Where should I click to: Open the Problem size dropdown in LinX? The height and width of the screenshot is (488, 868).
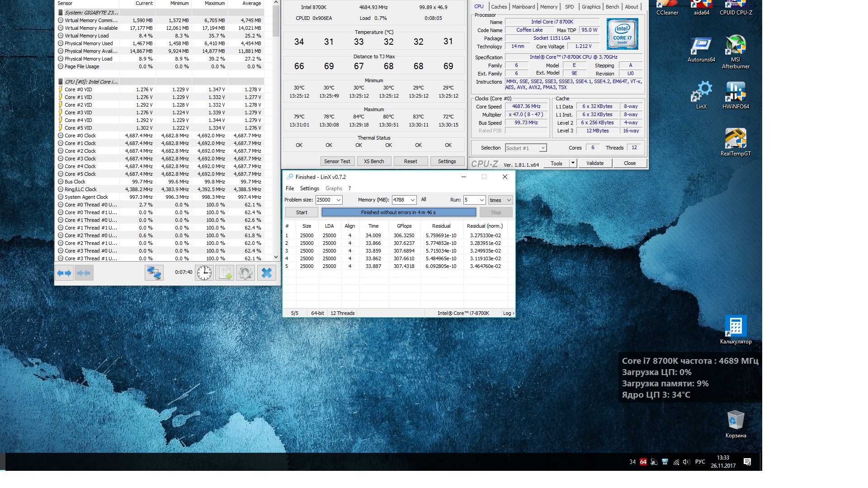click(338, 200)
